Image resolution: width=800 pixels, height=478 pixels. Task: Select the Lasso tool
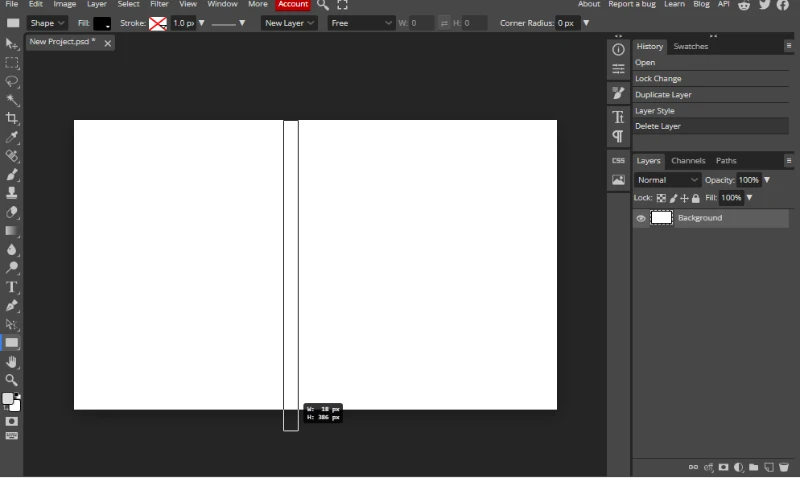pos(11,82)
